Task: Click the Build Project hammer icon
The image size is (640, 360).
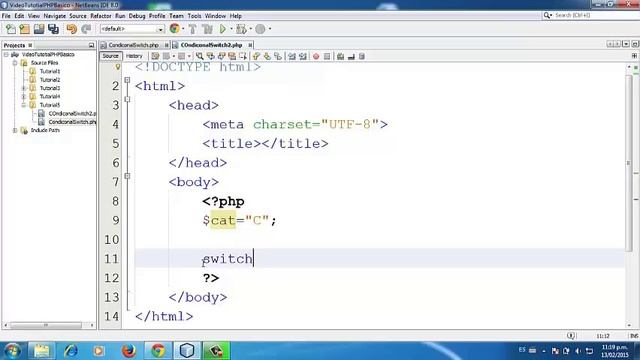Action: (x=192, y=29)
